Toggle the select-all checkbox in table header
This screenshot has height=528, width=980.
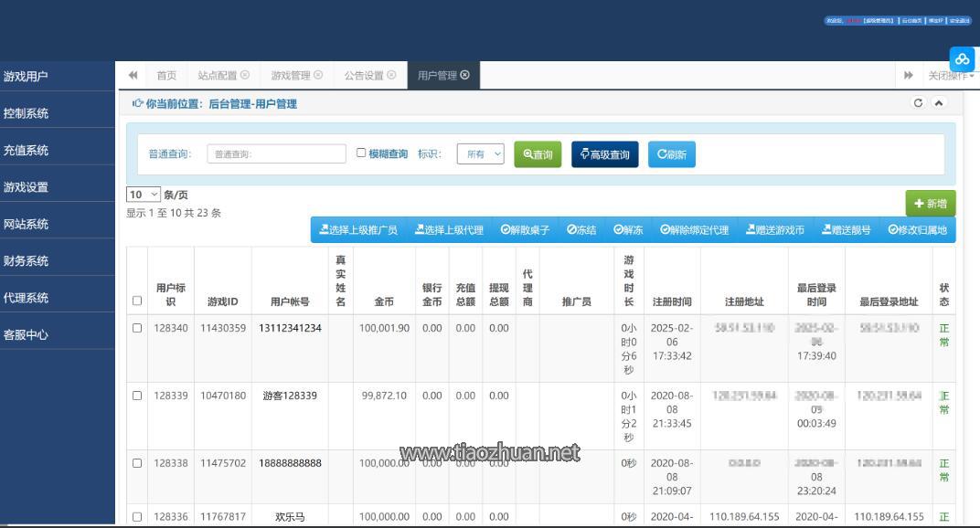point(137,301)
